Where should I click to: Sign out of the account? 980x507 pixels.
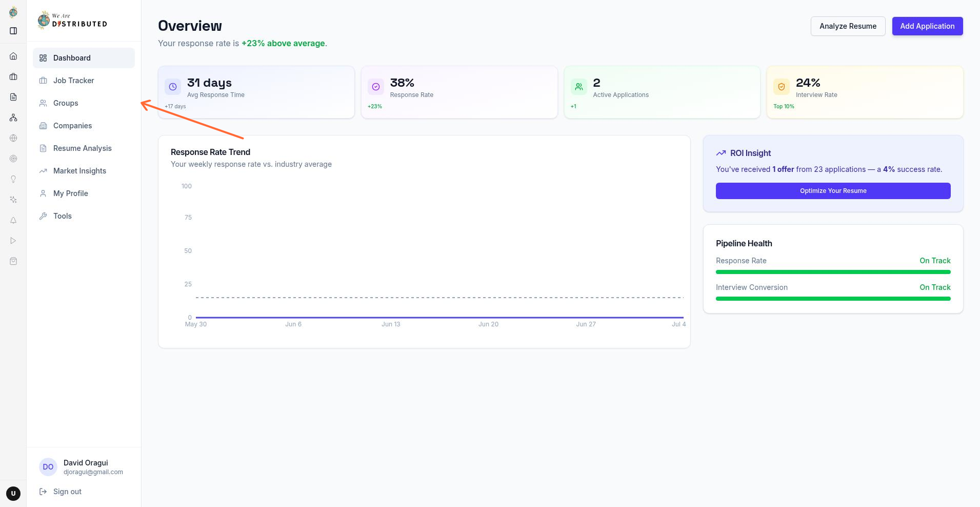coord(67,492)
